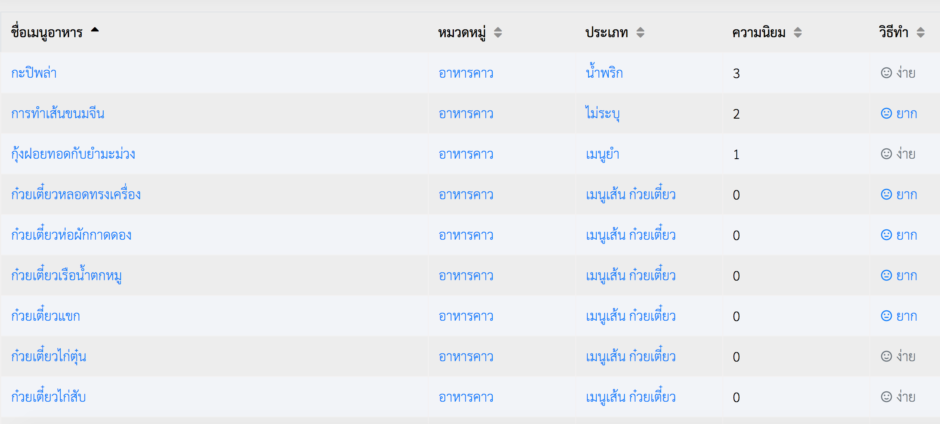The image size is (940, 424).
Task: Click the difficulty icon for ก๋วยเตี๋ยวห่อผักกาดดอง
Action: pos(885,235)
